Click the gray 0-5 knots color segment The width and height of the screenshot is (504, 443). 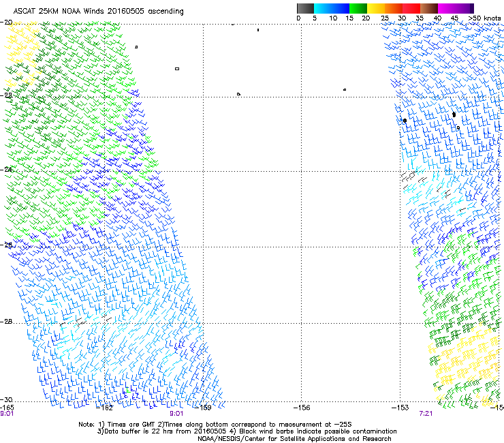(x=305, y=8)
